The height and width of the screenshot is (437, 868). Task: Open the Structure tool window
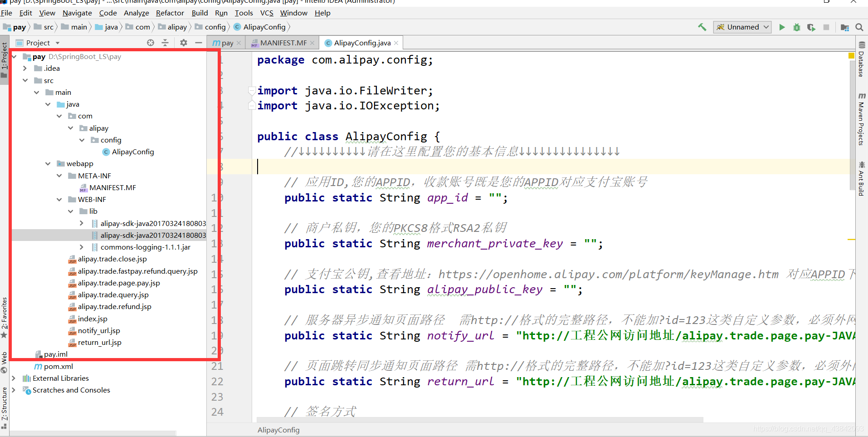pyautogui.click(x=4, y=408)
